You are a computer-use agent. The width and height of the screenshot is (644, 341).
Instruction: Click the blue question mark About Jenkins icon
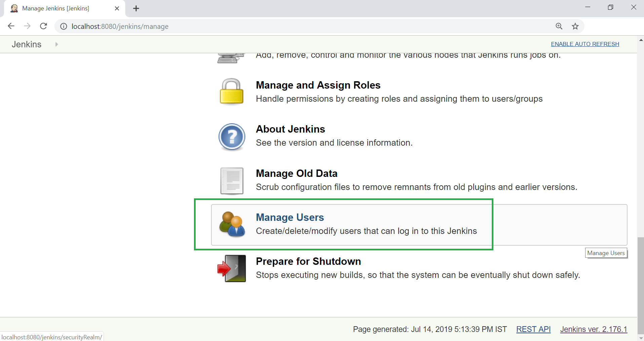232,137
